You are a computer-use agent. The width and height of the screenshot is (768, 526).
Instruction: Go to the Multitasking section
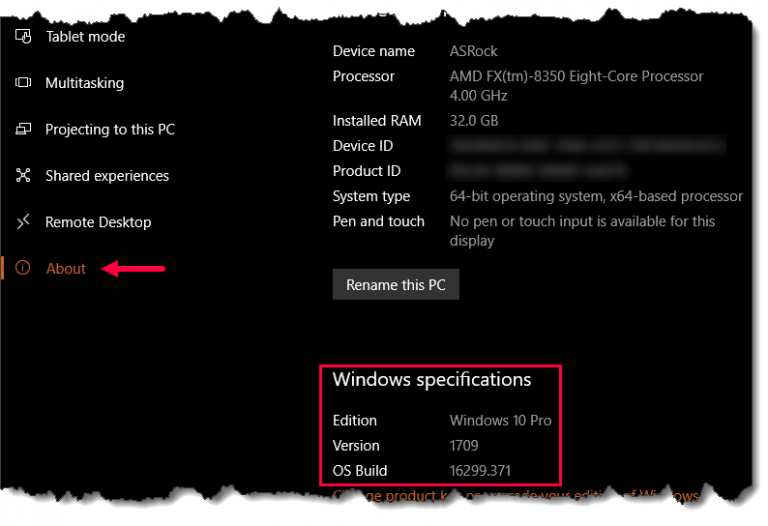(x=85, y=83)
